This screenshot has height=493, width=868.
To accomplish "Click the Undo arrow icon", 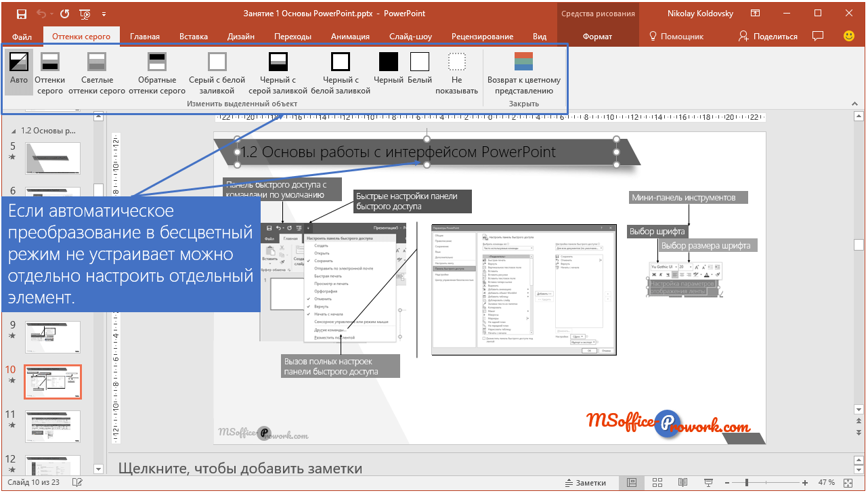I will pyautogui.click(x=41, y=13).
